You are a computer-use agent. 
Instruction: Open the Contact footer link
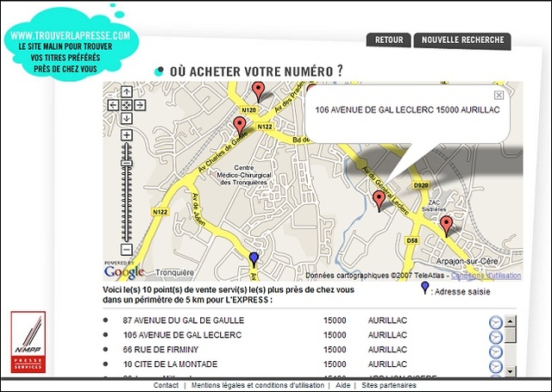click(166, 385)
